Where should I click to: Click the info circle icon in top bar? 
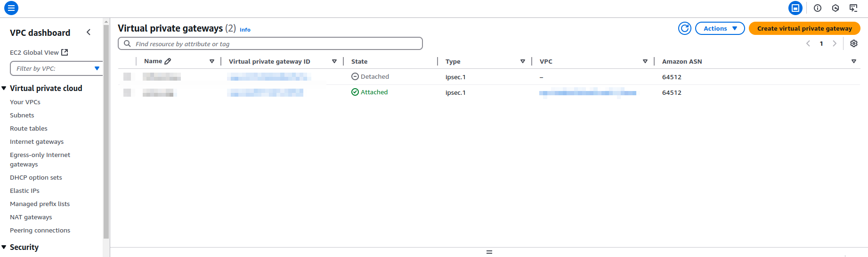click(818, 8)
